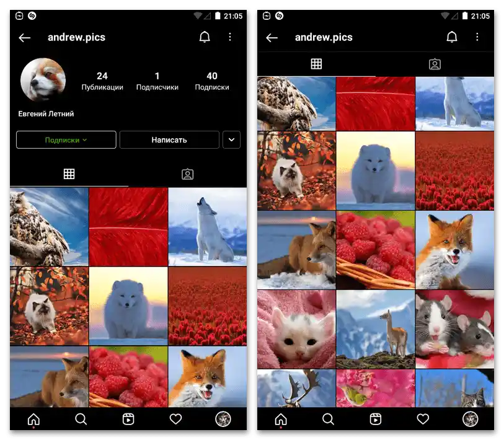Viewport: 504px width, 440px height.
Task: Select tagged photos tab in left phone
Action: pos(187,174)
